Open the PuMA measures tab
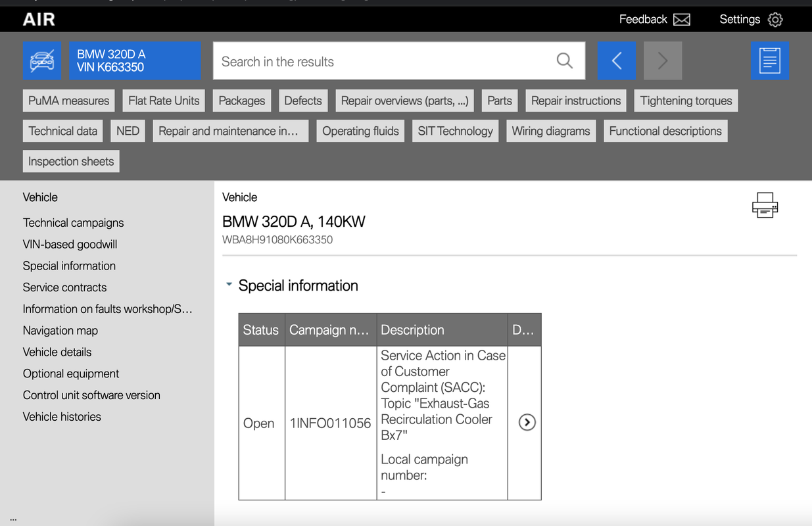Screen dimensions: 812x526 coord(68,101)
